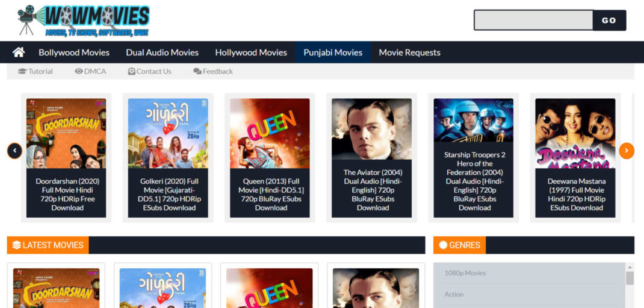Screen dimensions: 644x308
Task: Open Doordarshan (2020) Full Movie title link
Action: coord(67,194)
